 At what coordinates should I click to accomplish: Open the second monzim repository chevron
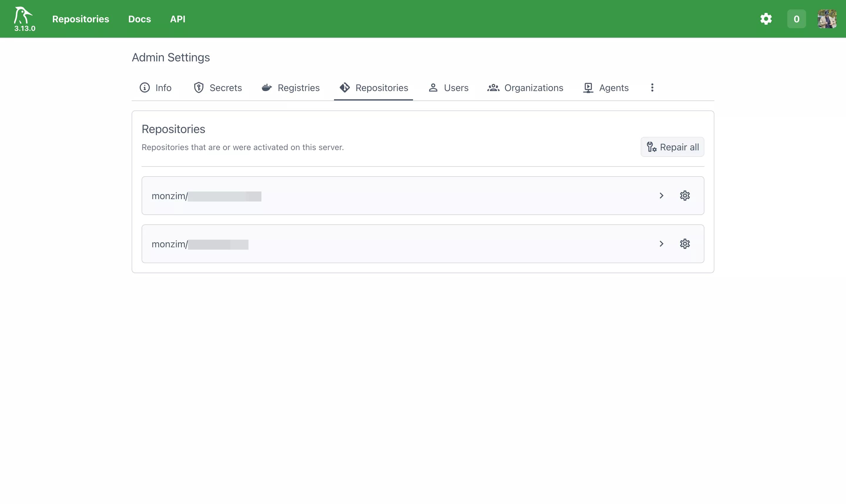pyautogui.click(x=661, y=244)
